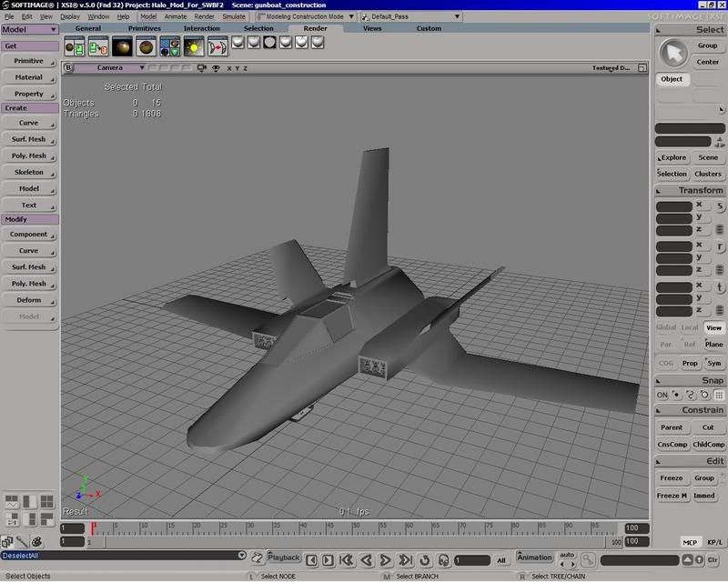This screenshot has height=582, width=728.
Task: Open the shaded sphere render preview icon
Action: [x=122, y=47]
